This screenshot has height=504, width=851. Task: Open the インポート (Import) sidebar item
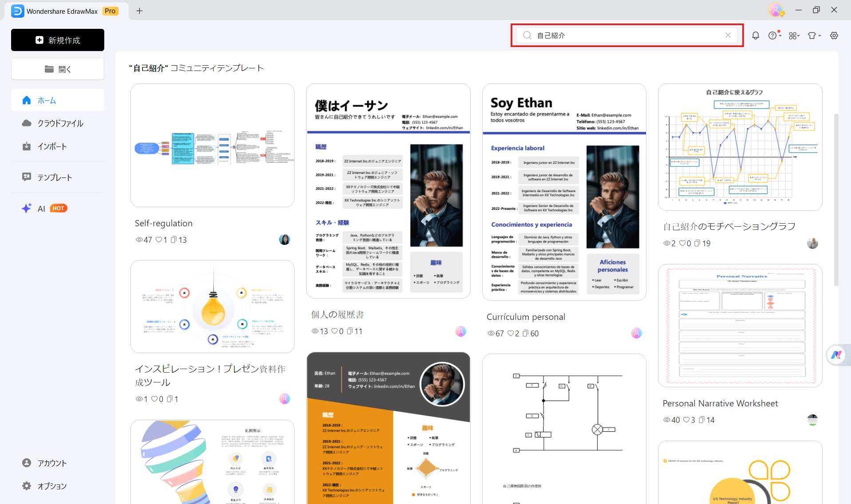coord(51,146)
